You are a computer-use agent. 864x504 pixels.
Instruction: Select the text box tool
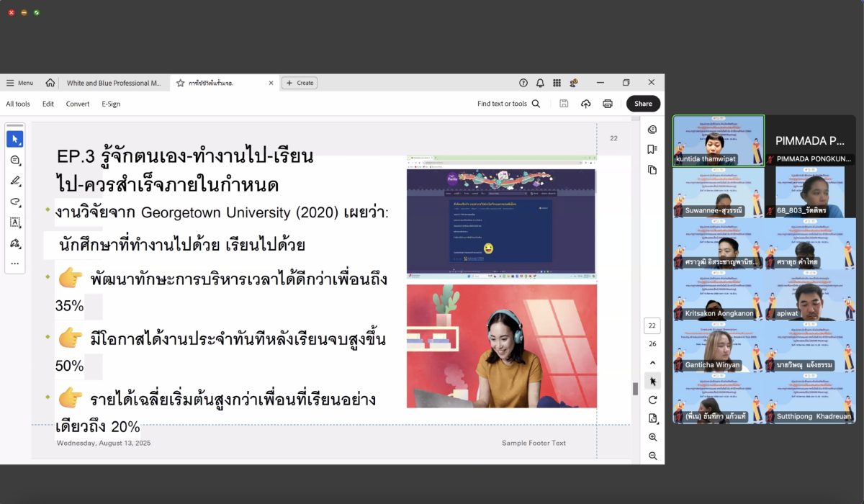[14, 222]
